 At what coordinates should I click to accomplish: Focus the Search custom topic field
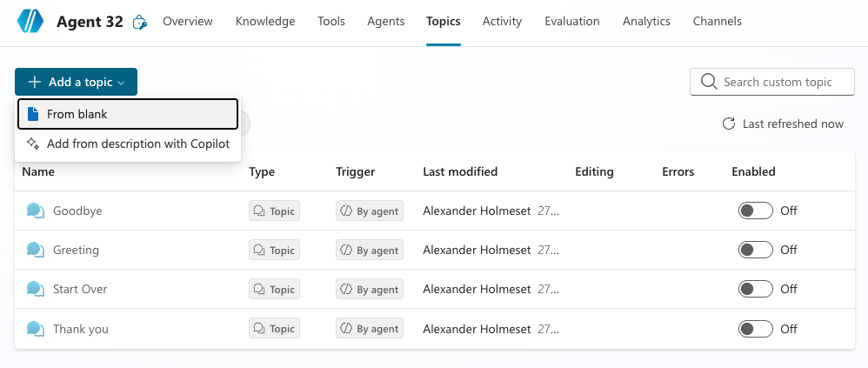click(777, 82)
